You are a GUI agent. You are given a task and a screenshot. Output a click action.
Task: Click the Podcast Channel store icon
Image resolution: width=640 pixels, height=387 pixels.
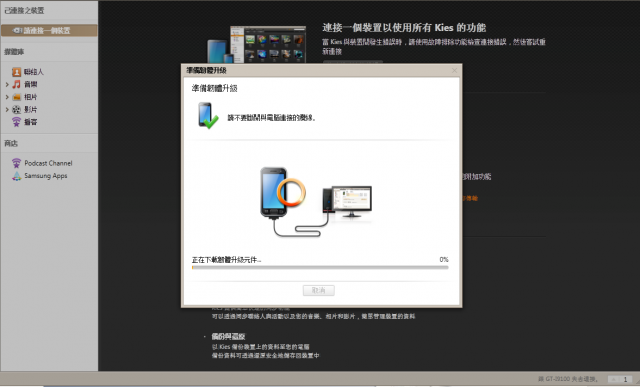tap(16, 163)
